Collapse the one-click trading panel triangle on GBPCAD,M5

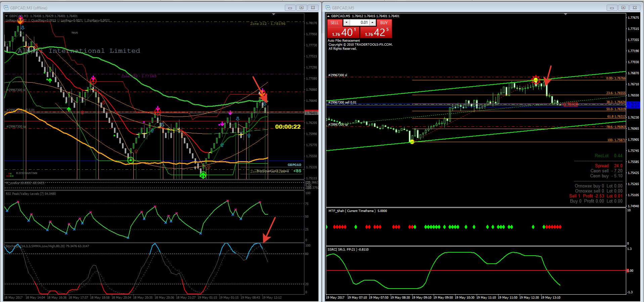328,16
